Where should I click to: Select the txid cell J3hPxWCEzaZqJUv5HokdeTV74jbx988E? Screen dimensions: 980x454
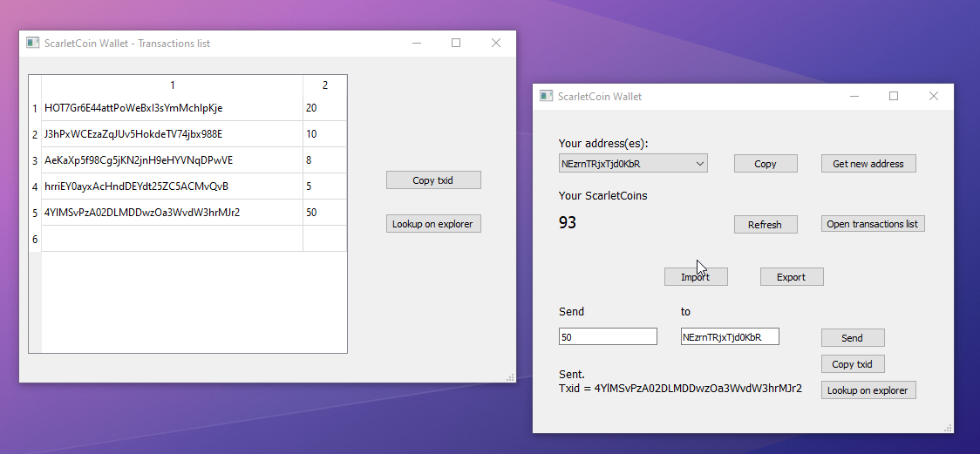pos(172,134)
